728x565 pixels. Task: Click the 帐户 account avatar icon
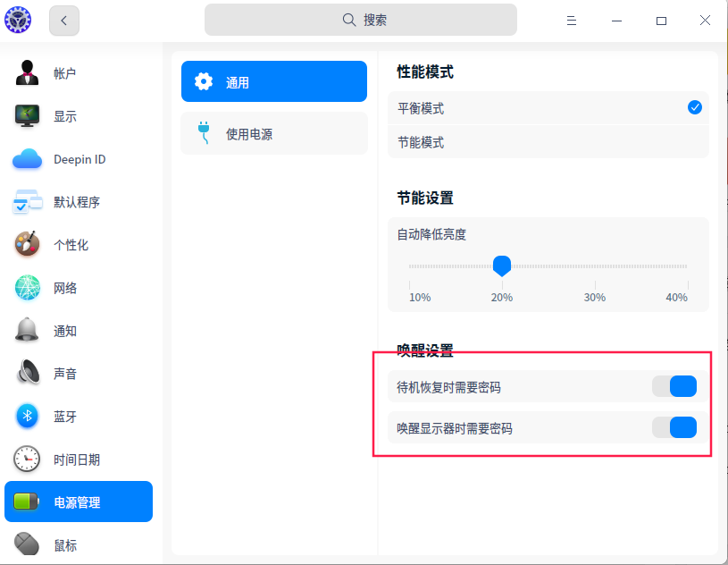[x=27, y=73]
